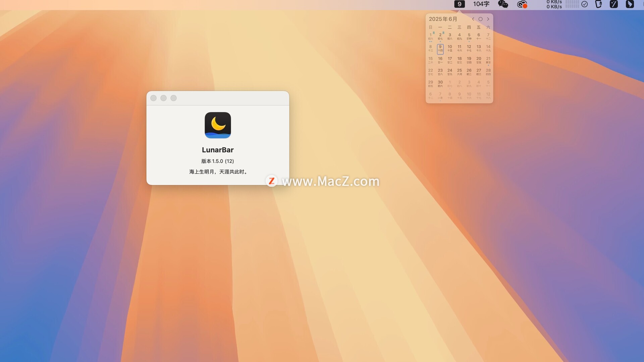This screenshot has height=362, width=644.
Task: Select June 1 初六 with holiday badge
Action: pos(431,37)
